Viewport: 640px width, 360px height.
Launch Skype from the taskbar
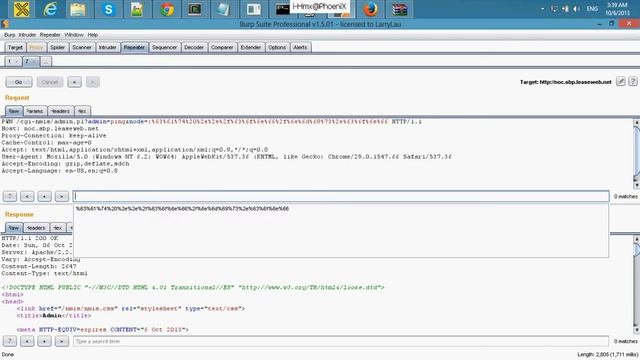[108, 9]
